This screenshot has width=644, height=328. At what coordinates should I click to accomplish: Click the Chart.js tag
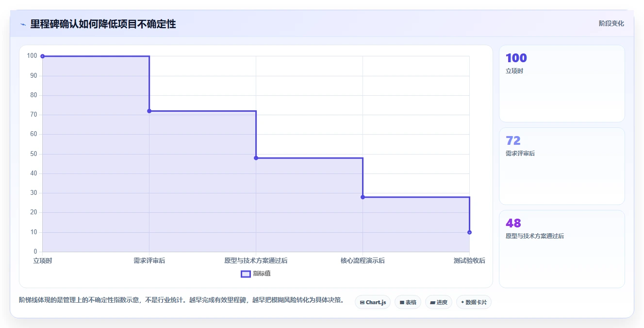pos(373,302)
